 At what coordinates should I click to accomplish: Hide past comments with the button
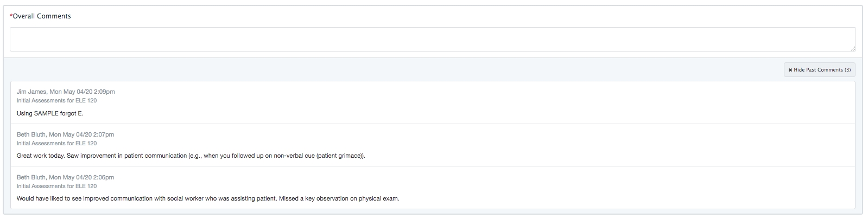[820, 70]
